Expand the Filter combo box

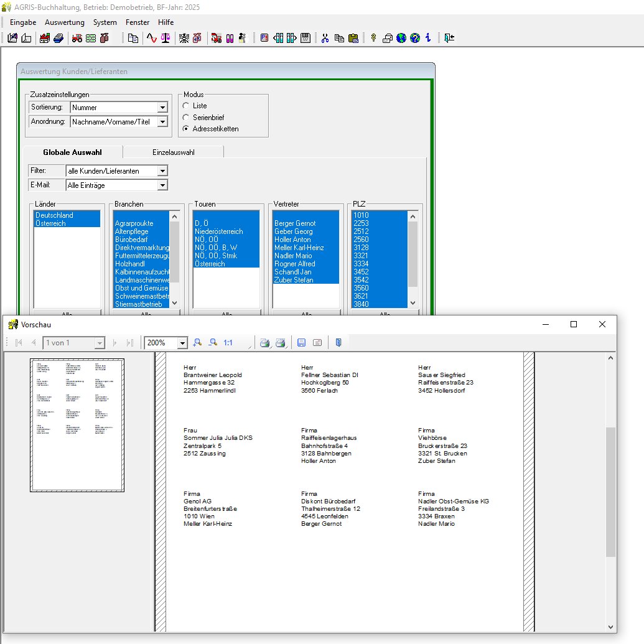coord(162,170)
